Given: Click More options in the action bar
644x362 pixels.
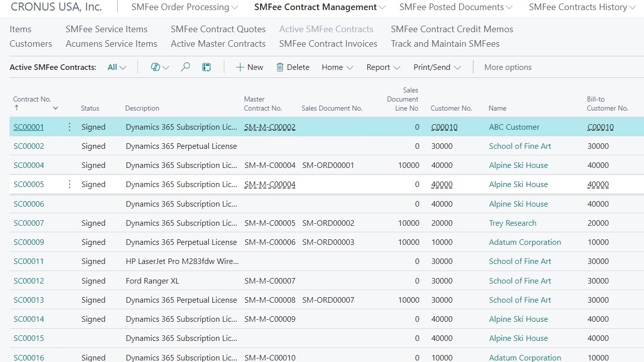Looking at the screenshot, I should click(508, 67).
